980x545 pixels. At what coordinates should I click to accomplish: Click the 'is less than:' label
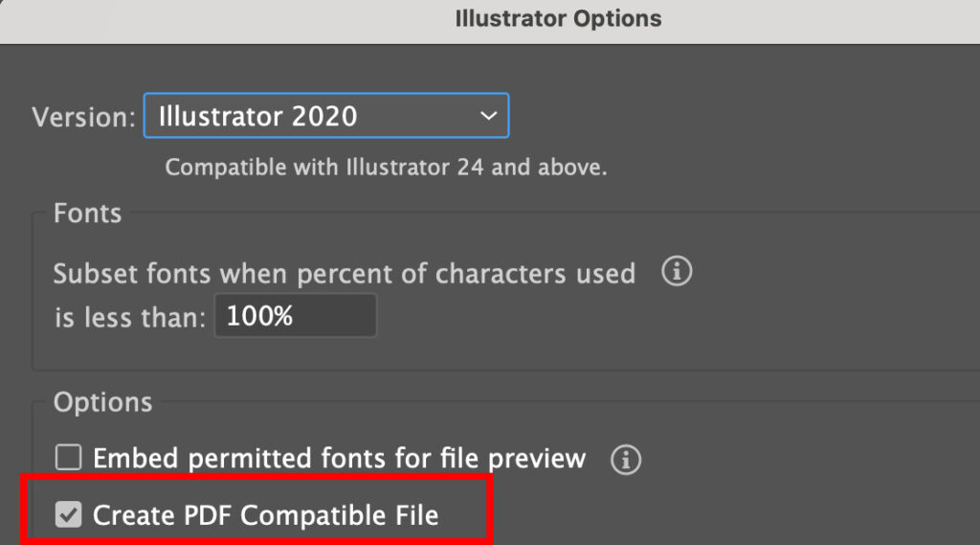click(x=129, y=318)
